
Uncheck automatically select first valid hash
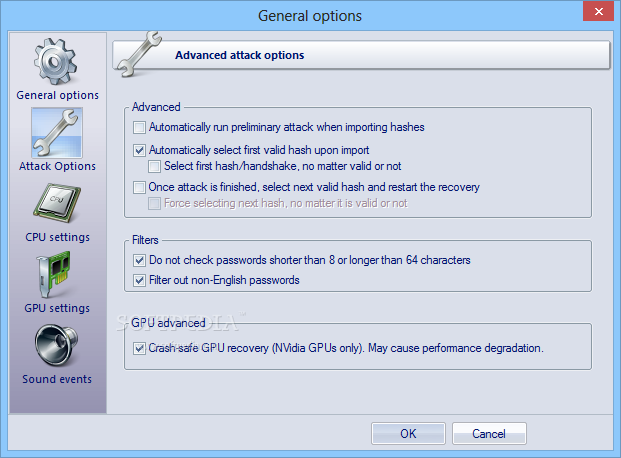139,150
